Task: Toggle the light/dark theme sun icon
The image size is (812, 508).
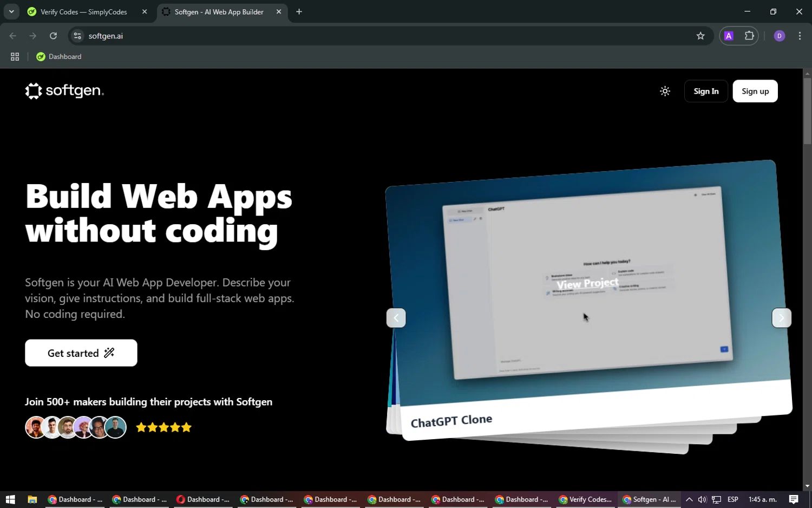Action: point(665,91)
